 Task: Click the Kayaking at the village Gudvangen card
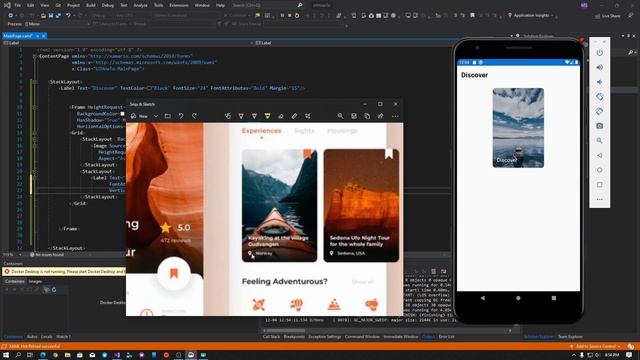pyautogui.click(x=279, y=205)
